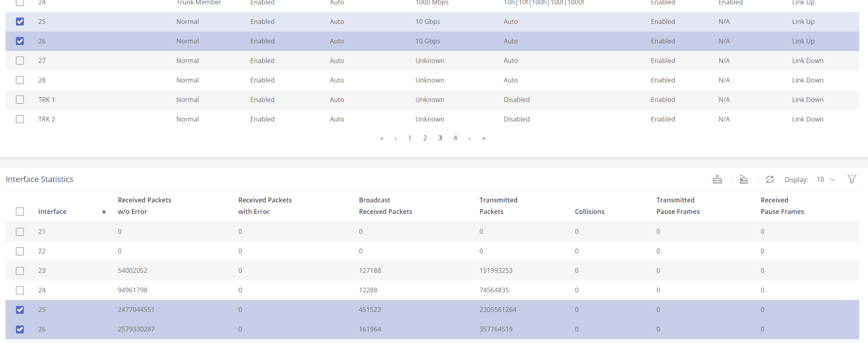868x343 pixels.
Task: Click the TRK 2 port name
Action: (x=47, y=119)
